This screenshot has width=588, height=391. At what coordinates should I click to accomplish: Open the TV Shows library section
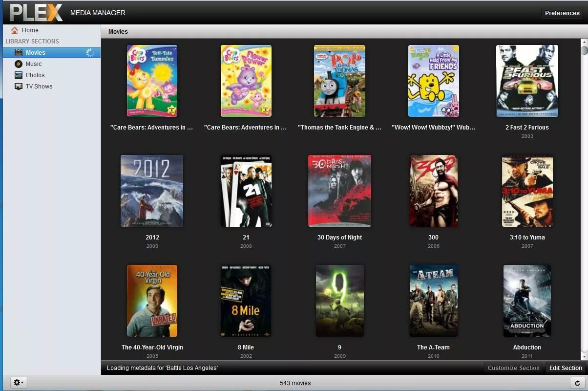pyautogui.click(x=52, y=87)
